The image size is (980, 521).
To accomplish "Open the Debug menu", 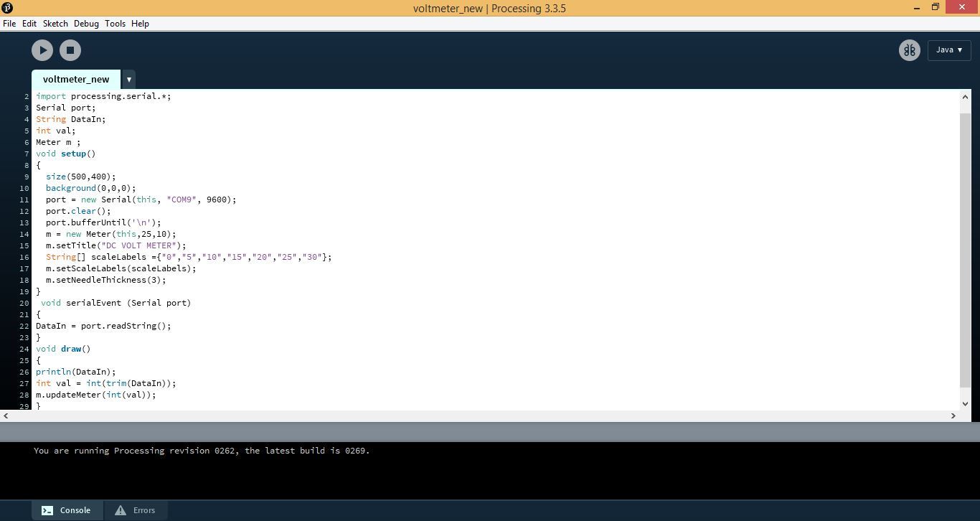I will click(86, 24).
